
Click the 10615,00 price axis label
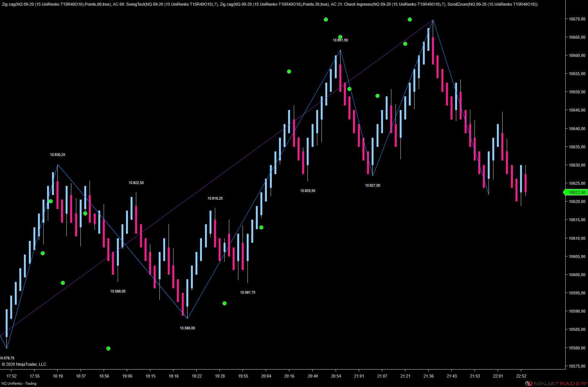(577, 220)
